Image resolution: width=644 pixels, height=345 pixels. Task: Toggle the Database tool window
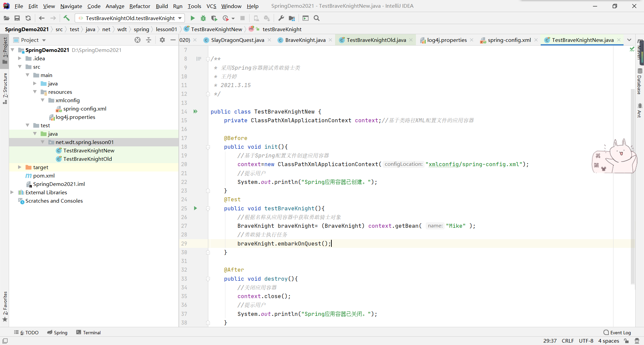(x=640, y=81)
